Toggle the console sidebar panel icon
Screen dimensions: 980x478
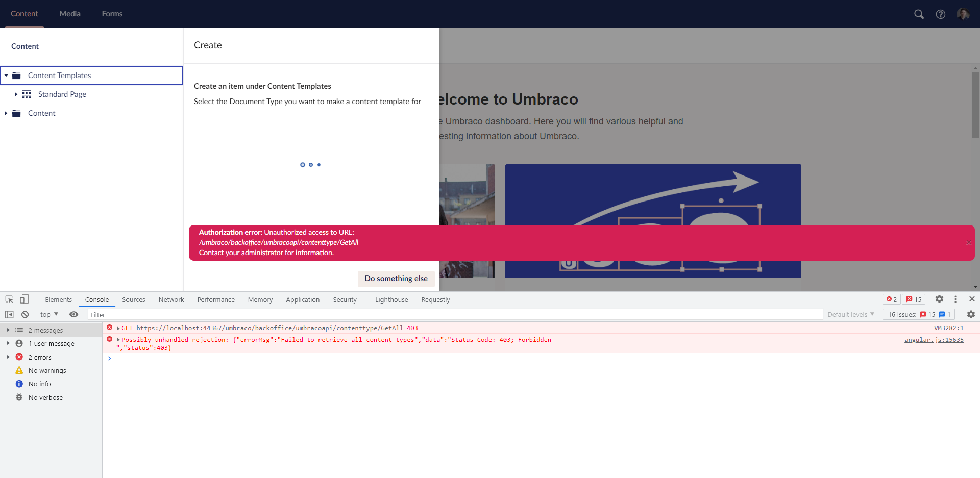coord(9,314)
